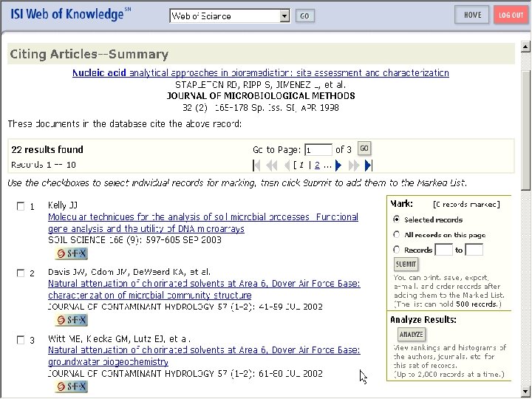
Task: Open SFX link for Witt ME record
Action: [71, 386]
